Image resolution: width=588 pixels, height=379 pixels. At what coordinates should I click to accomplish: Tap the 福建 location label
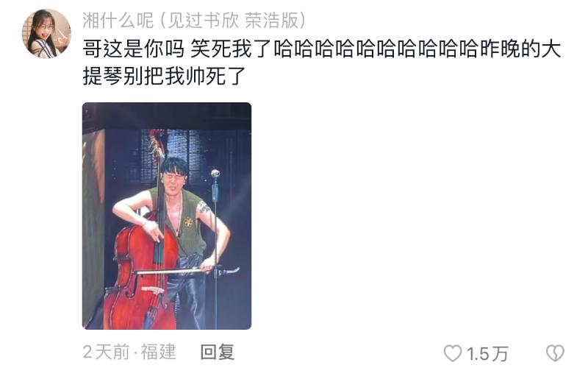[x=158, y=352]
